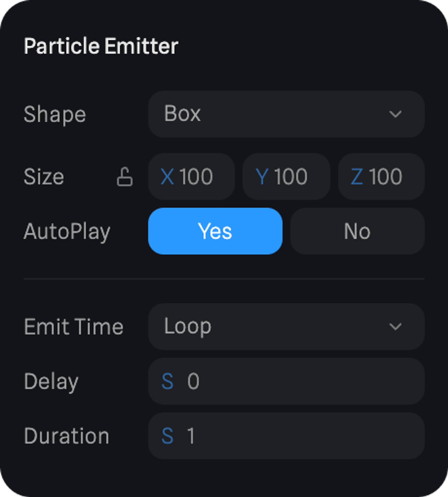Click the blue Z axis prefix in Size
The width and height of the screenshot is (448, 497).
tap(356, 177)
